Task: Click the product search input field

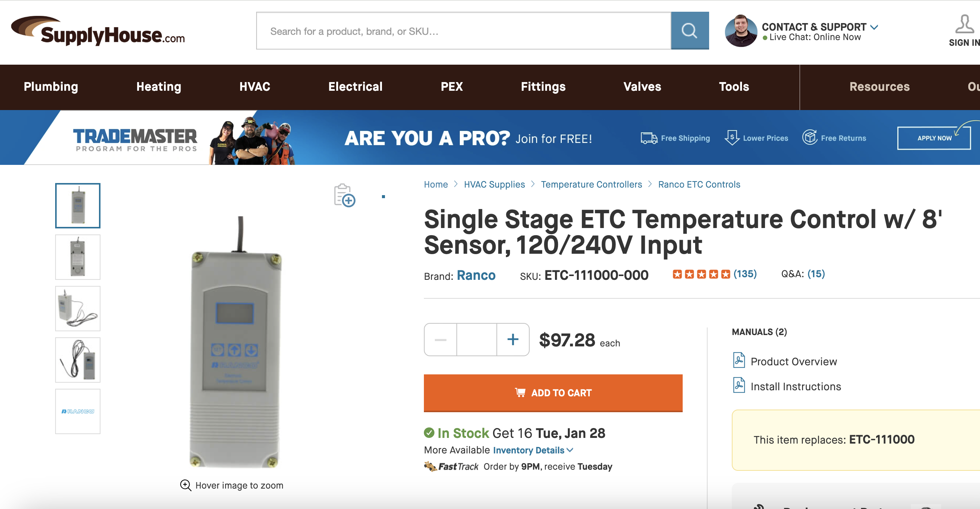Action: coord(464,31)
